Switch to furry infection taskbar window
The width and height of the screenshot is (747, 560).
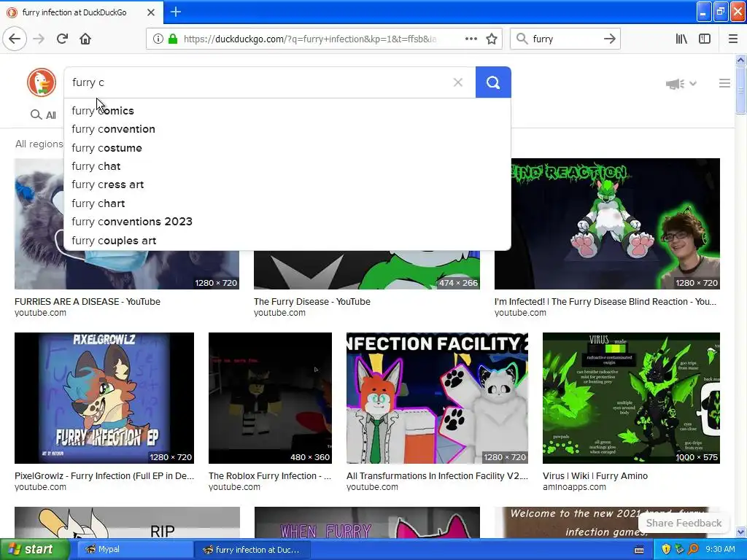point(252,550)
